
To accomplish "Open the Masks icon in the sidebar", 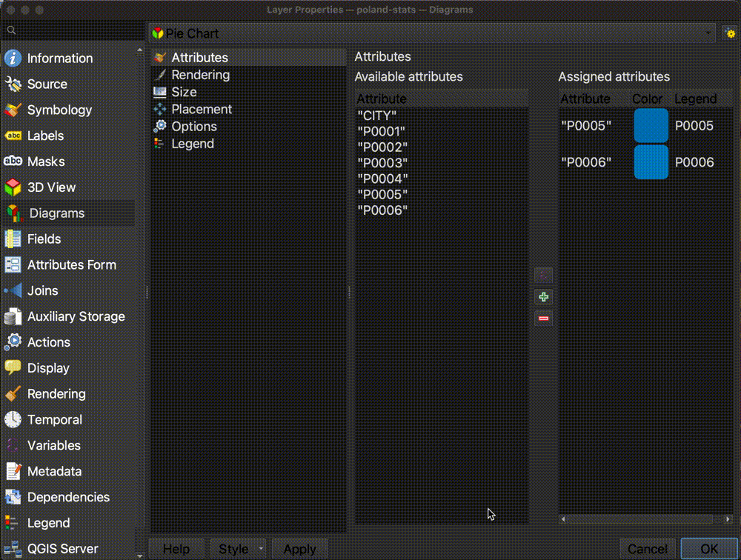I will tap(13, 161).
